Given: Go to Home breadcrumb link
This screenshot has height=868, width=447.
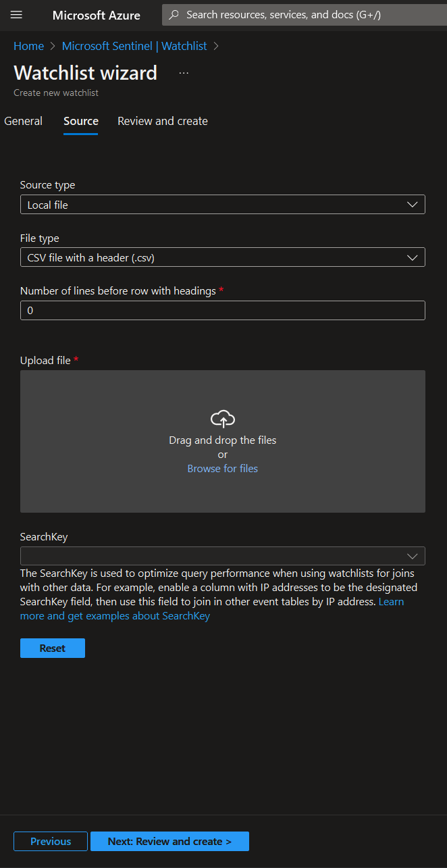Looking at the screenshot, I should [28, 46].
